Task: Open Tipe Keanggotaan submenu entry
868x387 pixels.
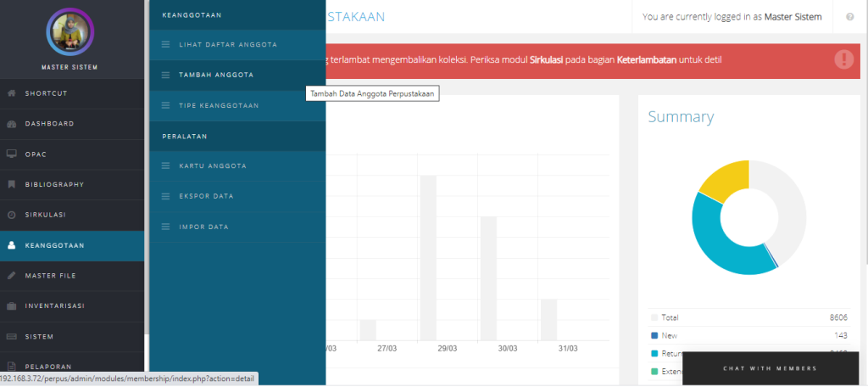Action: point(219,105)
